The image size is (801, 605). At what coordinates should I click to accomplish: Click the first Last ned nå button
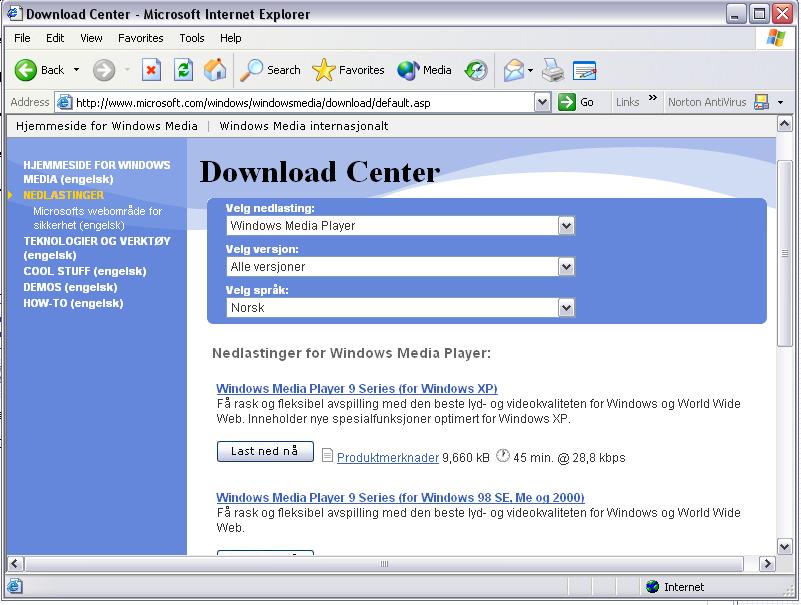(265, 451)
